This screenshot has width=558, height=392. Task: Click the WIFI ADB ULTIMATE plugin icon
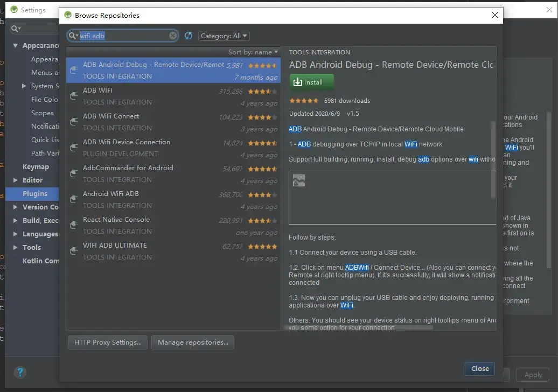(x=74, y=250)
